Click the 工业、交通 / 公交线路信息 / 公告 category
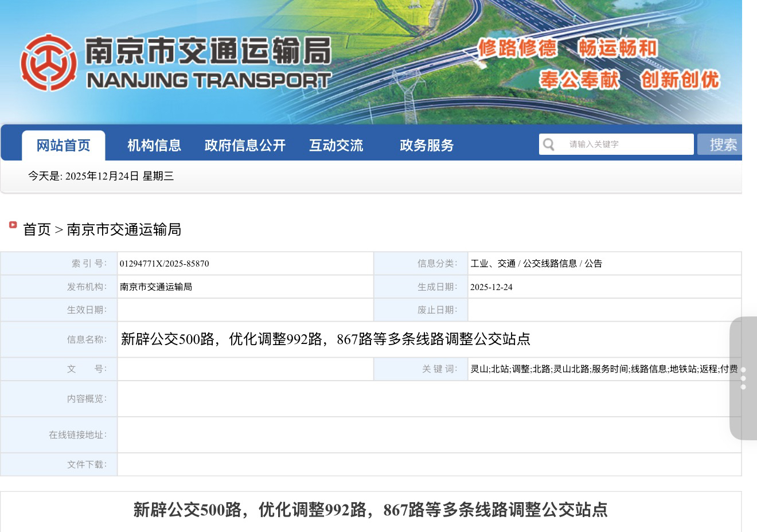 536,264
